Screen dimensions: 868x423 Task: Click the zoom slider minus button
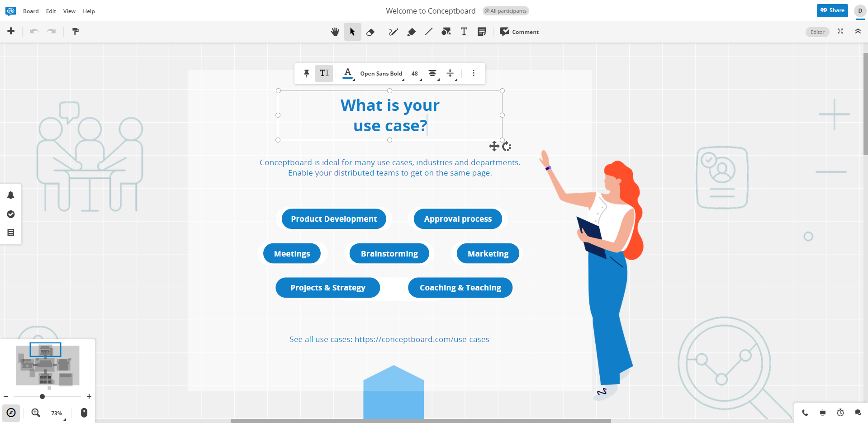pos(6,396)
